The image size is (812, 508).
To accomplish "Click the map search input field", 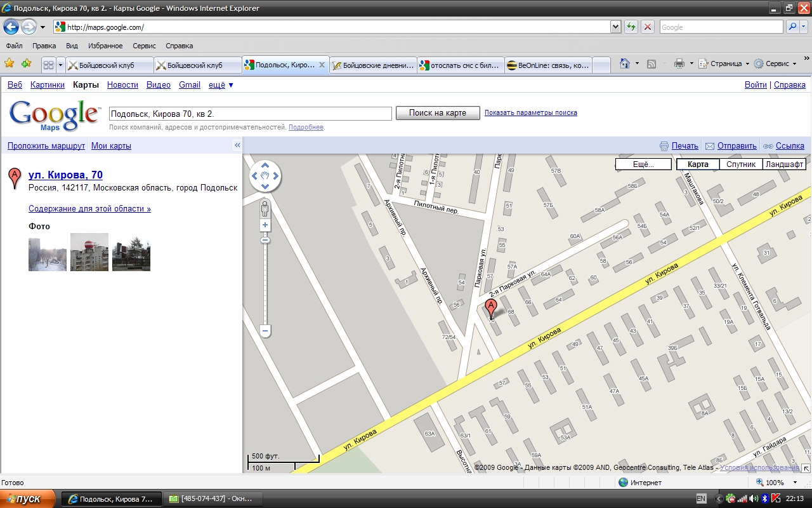I will (x=251, y=114).
